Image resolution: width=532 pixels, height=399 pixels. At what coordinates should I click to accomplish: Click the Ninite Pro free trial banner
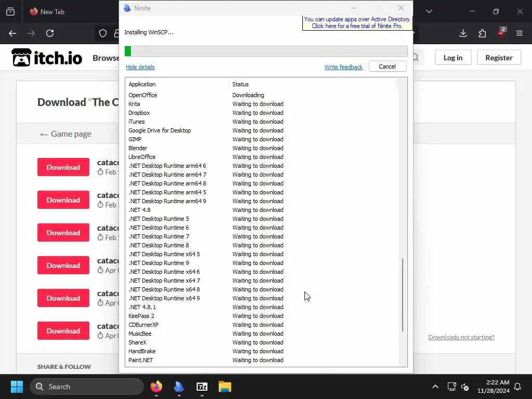357,23
